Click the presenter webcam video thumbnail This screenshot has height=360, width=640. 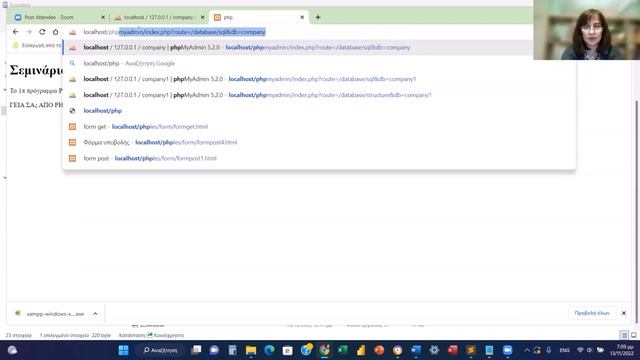(587, 30)
